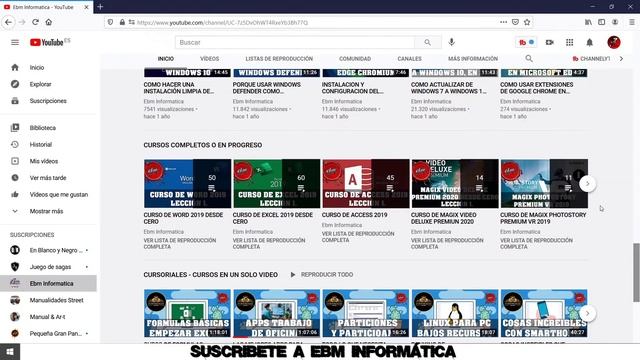Open the Firefox application menu
Screen dimensions: 640x360
click(631, 22)
